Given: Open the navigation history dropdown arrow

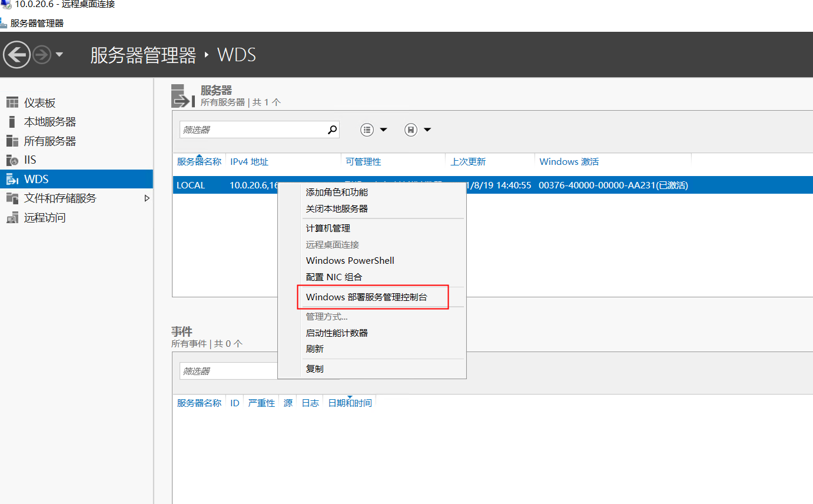Looking at the screenshot, I should (59, 55).
